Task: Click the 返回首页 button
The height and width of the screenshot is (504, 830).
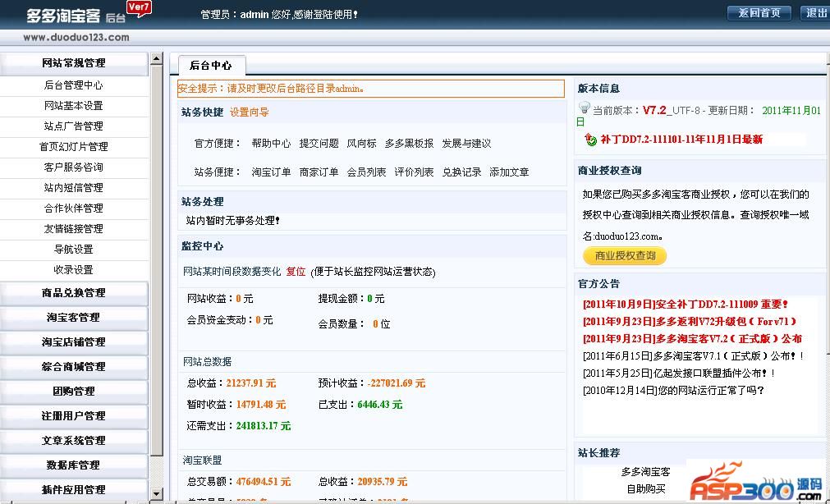Action: pos(759,13)
